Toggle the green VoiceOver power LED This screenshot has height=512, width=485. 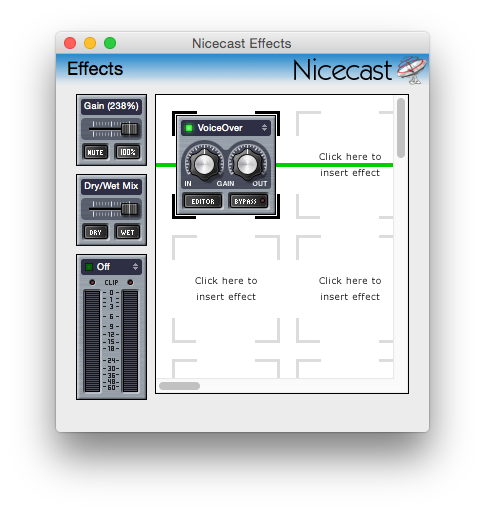click(189, 128)
